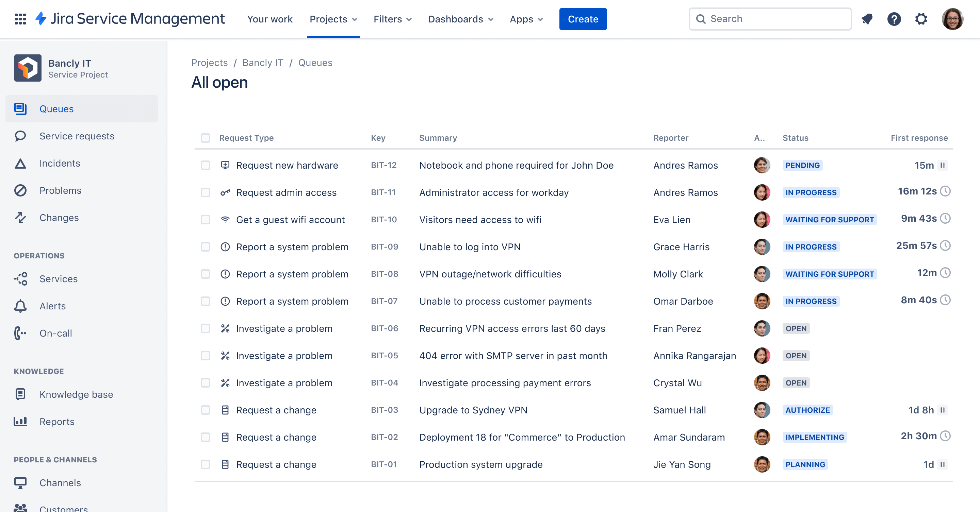Click the On-call icon under Operations

[x=20, y=333]
